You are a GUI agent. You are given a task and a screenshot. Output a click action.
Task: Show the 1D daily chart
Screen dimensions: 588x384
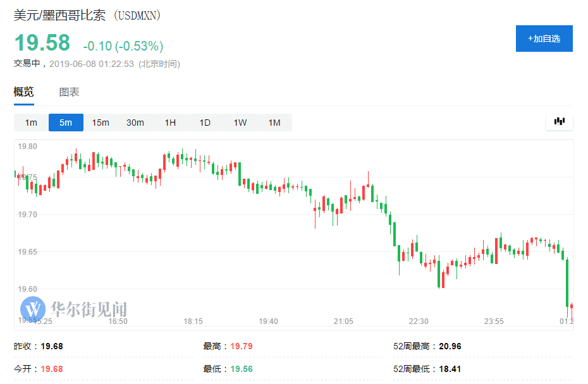(205, 123)
